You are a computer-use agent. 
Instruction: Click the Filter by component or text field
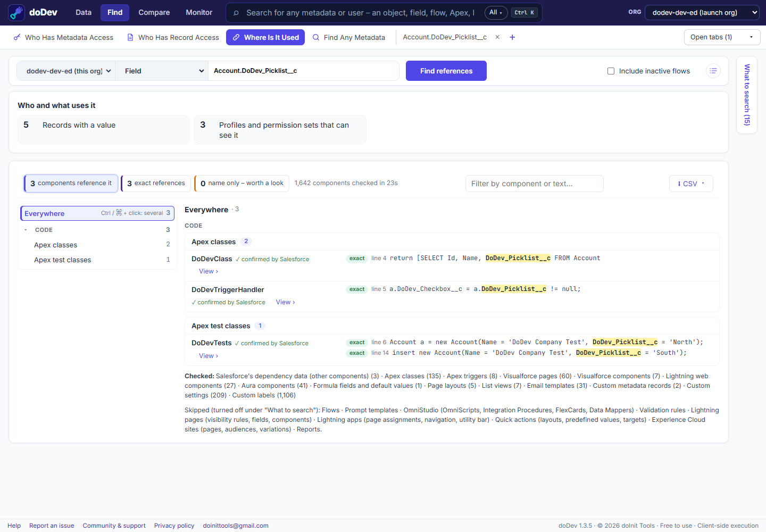coord(535,184)
